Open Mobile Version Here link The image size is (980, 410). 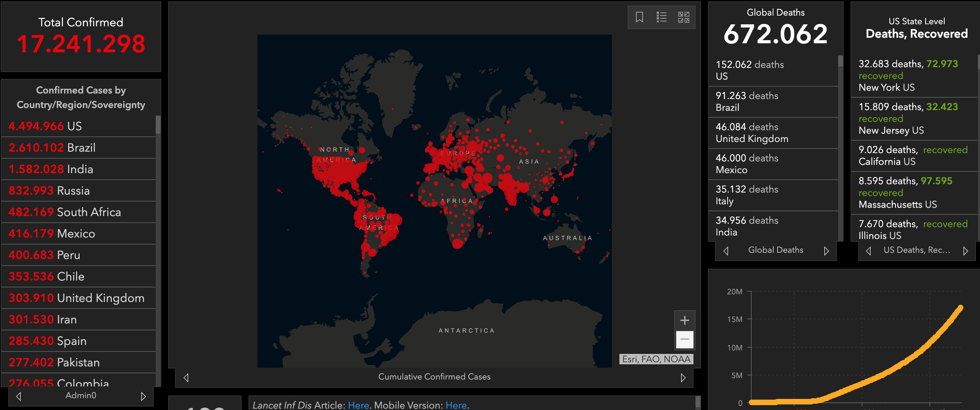coord(456,405)
